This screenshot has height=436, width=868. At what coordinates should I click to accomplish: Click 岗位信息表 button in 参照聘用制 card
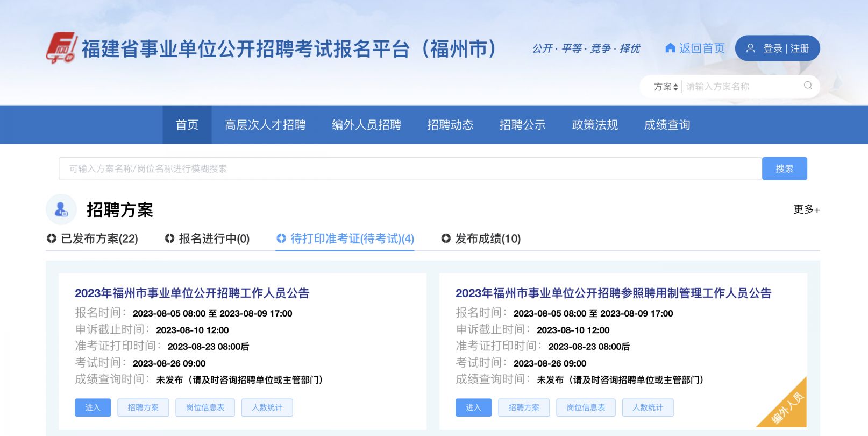click(586, 407)
